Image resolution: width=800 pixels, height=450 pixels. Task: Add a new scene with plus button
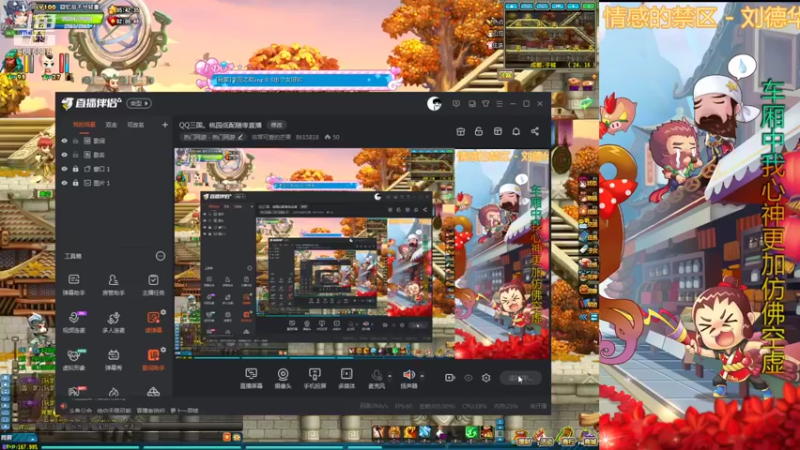tap(165, 125)
